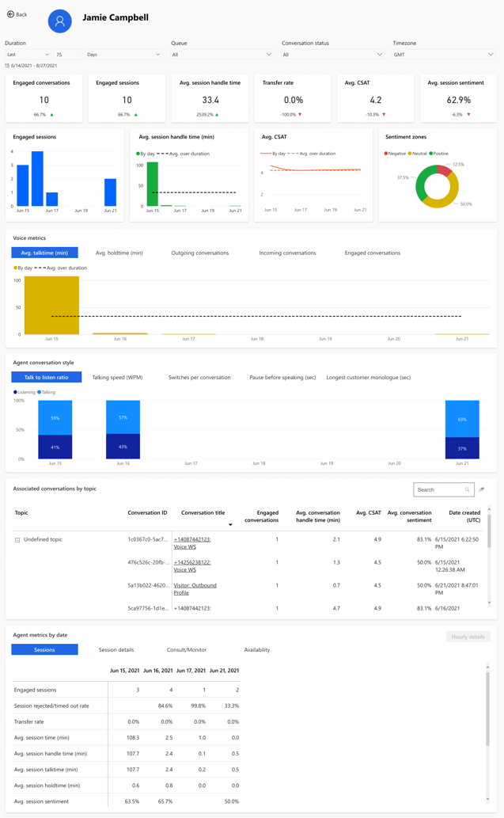Click the Jun 21 talk-to-listen stacked bar
This screenshot has height=818, width=504.
point(462,429)
